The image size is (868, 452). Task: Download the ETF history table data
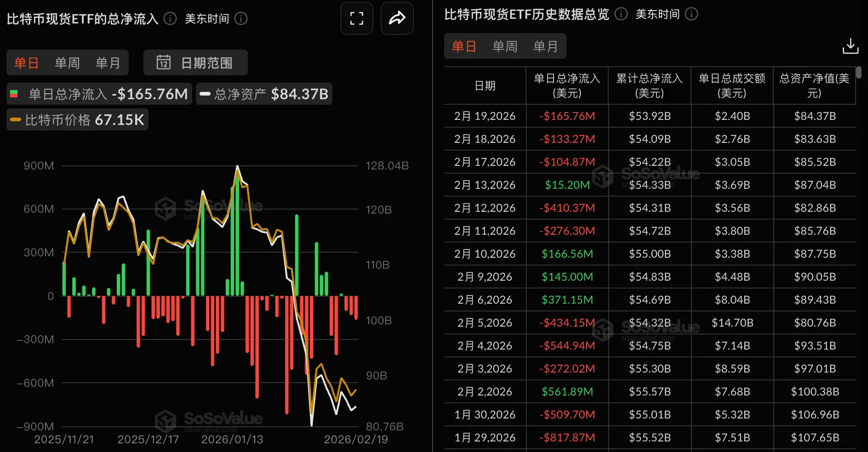point(850,46)
